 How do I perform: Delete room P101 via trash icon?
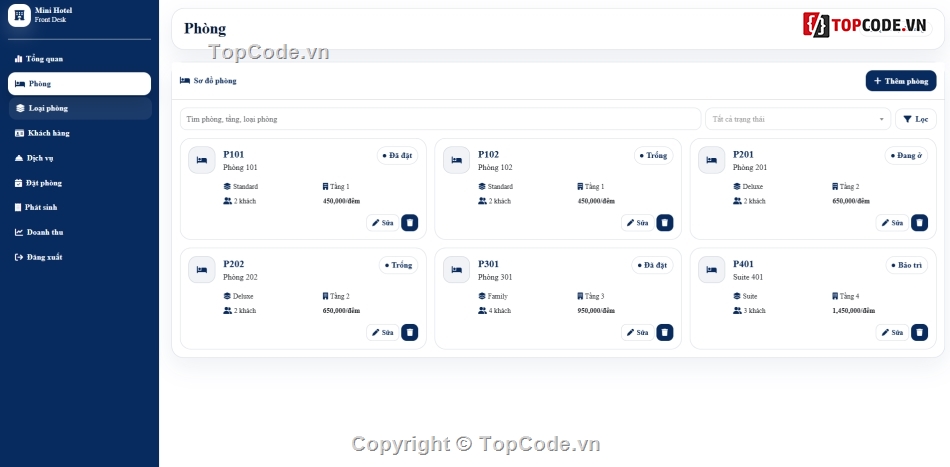(410, 223)
